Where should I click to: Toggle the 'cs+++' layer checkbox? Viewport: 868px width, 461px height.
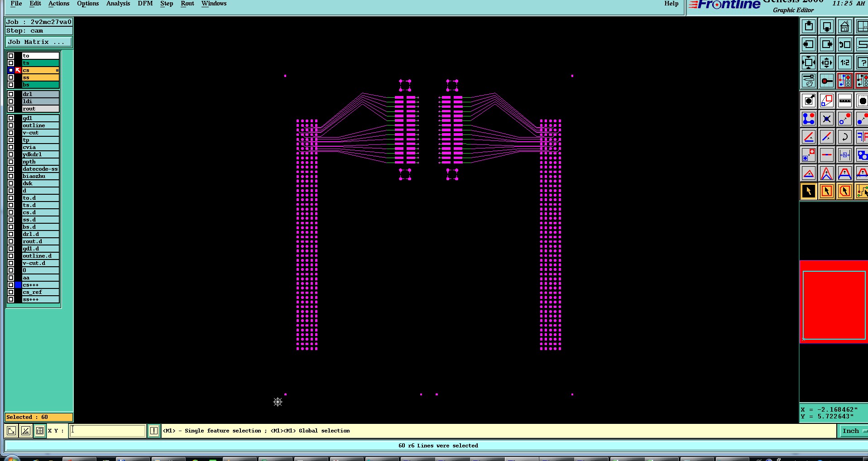pyautogui.click(x=11, y=285)
